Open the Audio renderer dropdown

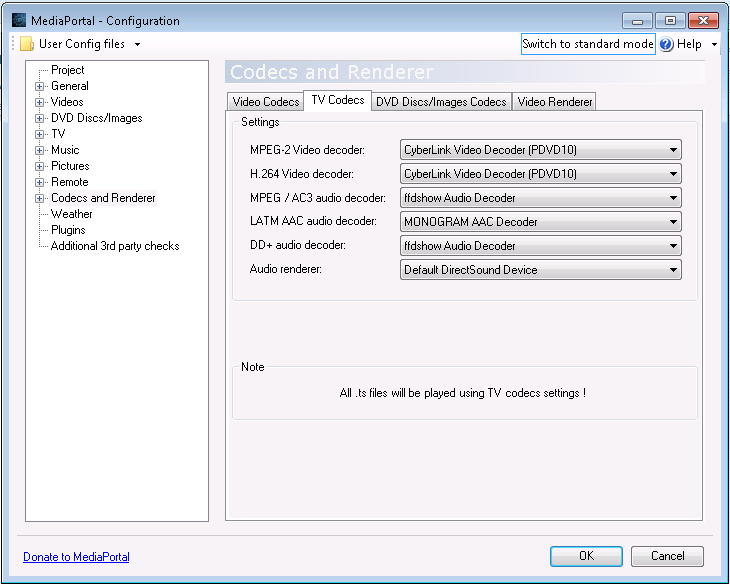540,270
